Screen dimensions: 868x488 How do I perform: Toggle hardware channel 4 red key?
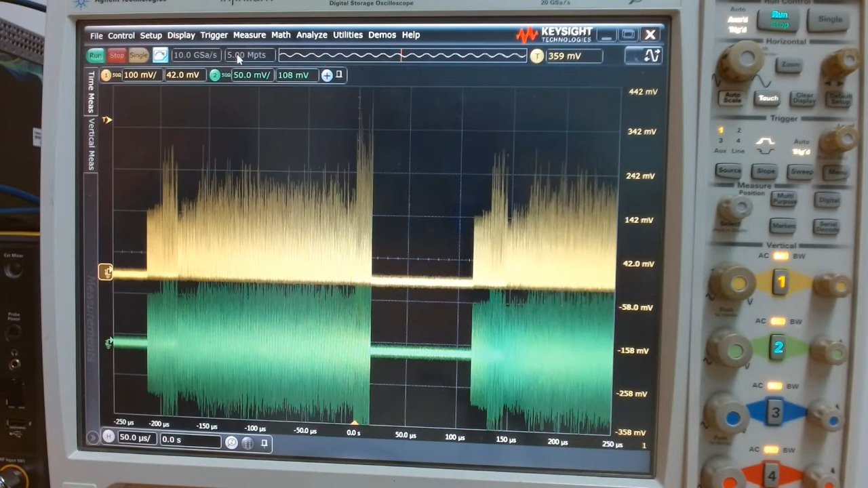[x=772, y=475]
